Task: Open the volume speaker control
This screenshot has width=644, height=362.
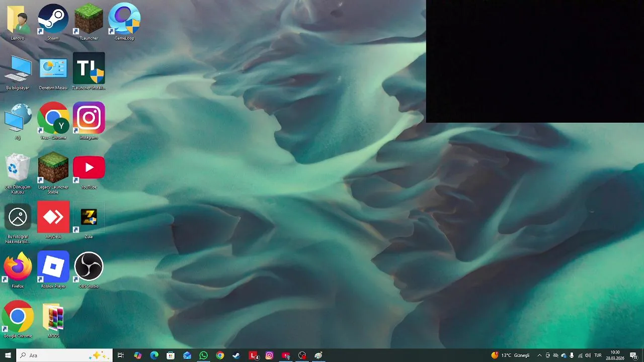Action: [x=588, y=355]
